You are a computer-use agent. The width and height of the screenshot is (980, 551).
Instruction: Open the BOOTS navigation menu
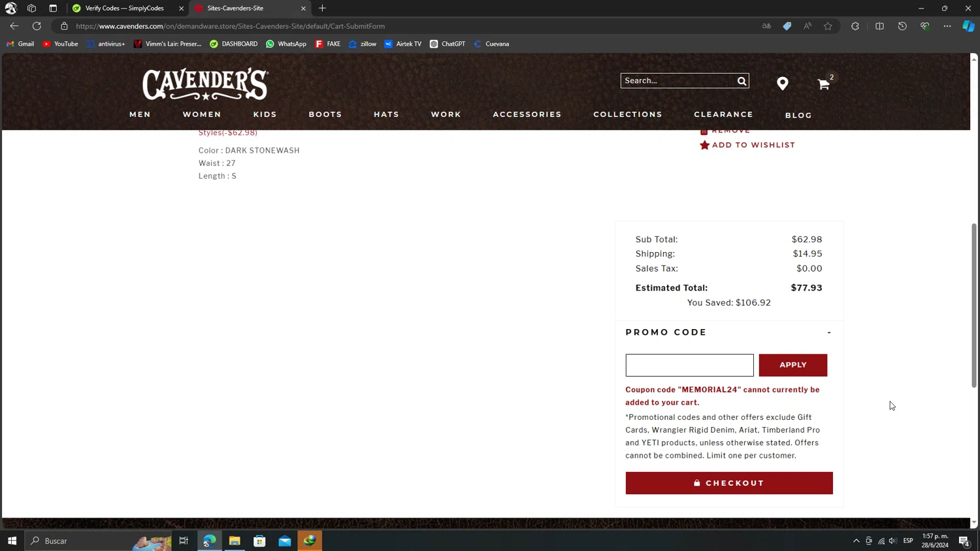(x=325, y=114)
